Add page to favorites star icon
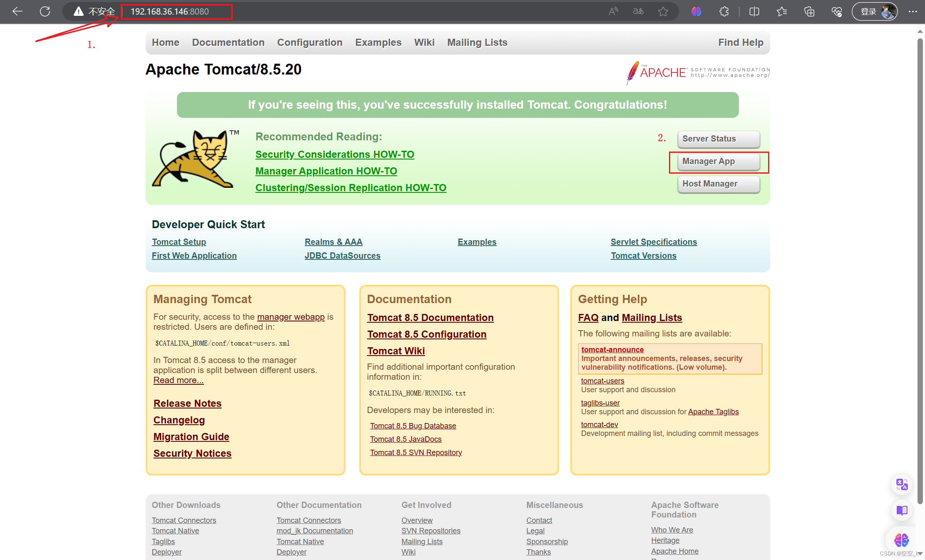Image resolution: width=925 pixels, height=560 pixels. click(663, 11)
